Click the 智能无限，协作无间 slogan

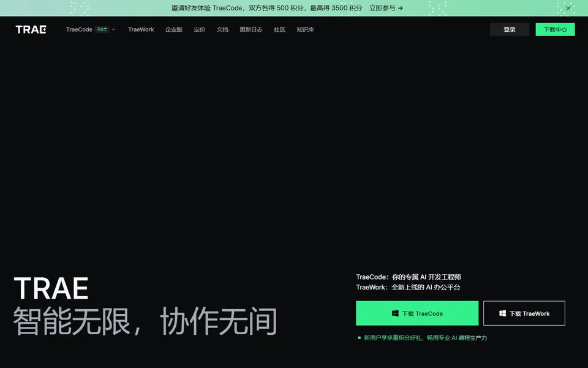(145, 321)
